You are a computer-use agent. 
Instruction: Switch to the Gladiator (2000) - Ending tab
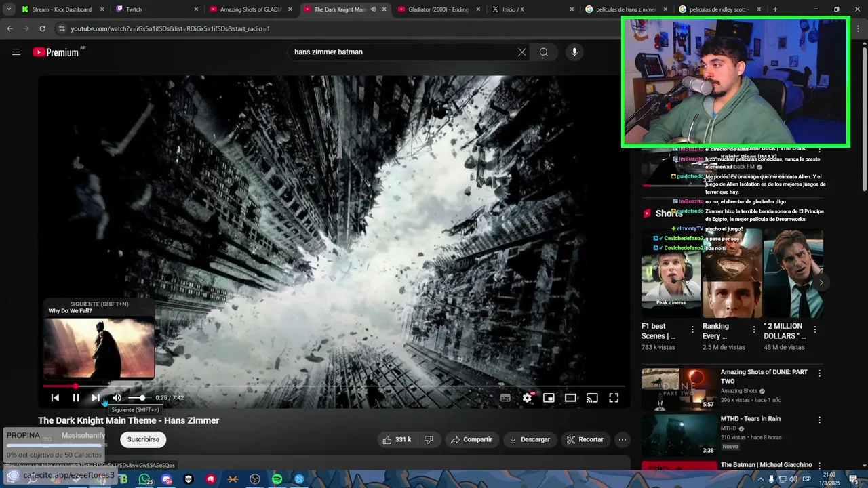438,9
